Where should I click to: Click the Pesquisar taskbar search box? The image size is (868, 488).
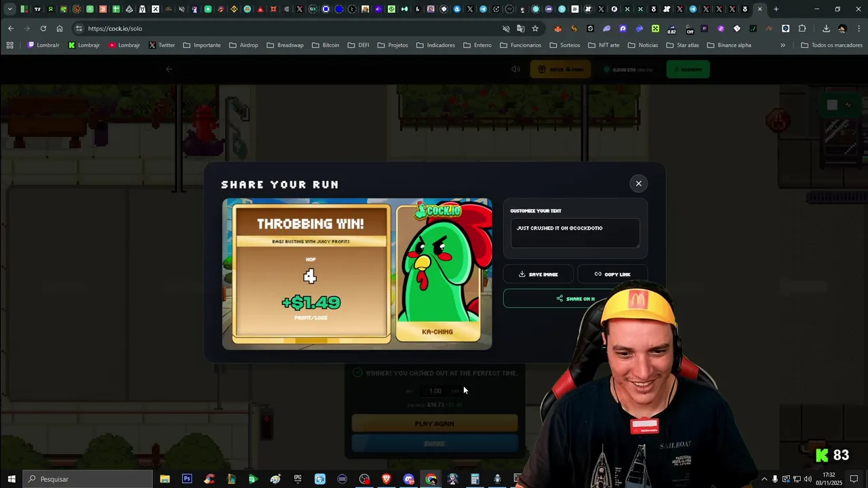point(87,479)
